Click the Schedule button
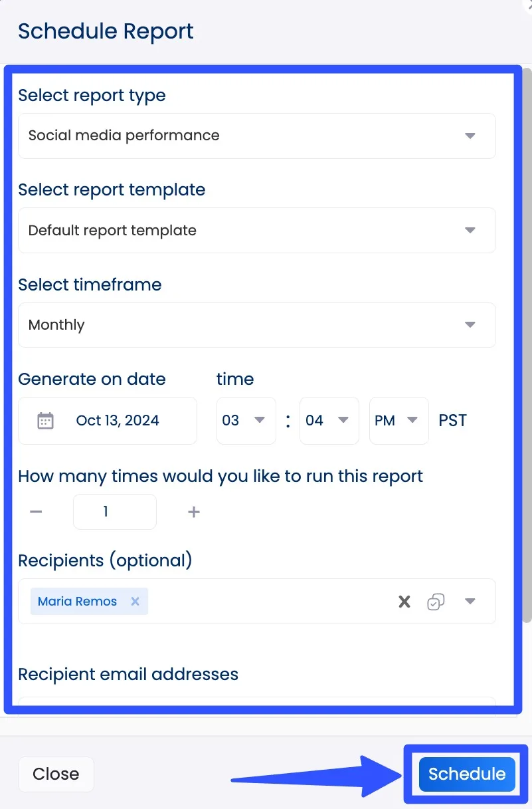532x809 pixels. pos(466,774)
